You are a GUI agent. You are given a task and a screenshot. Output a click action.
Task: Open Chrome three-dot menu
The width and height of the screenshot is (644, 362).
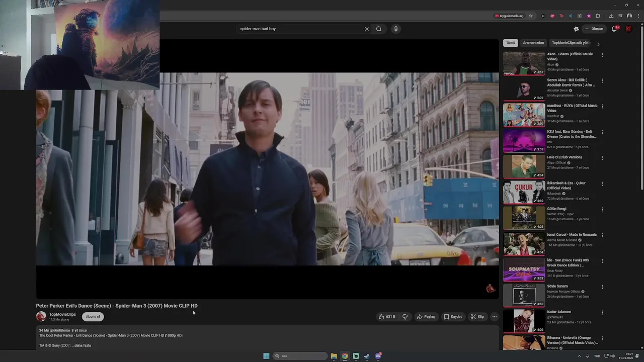click(638, 16)
